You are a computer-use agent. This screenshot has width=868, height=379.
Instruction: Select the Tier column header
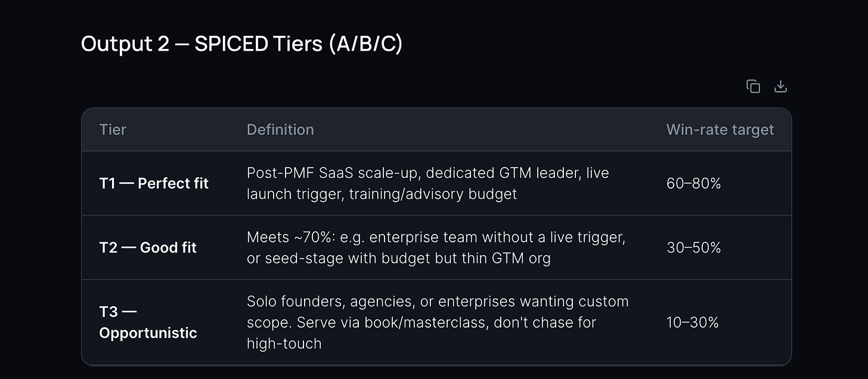pos(113,130)
